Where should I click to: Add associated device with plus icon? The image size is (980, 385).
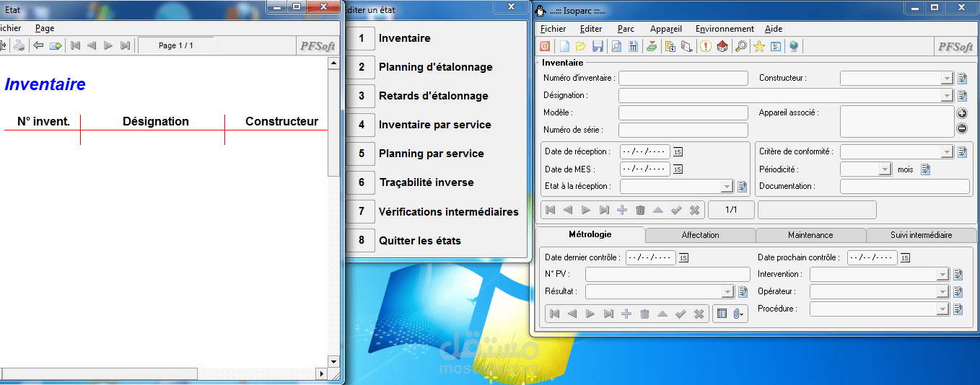[x=962, y=114]
